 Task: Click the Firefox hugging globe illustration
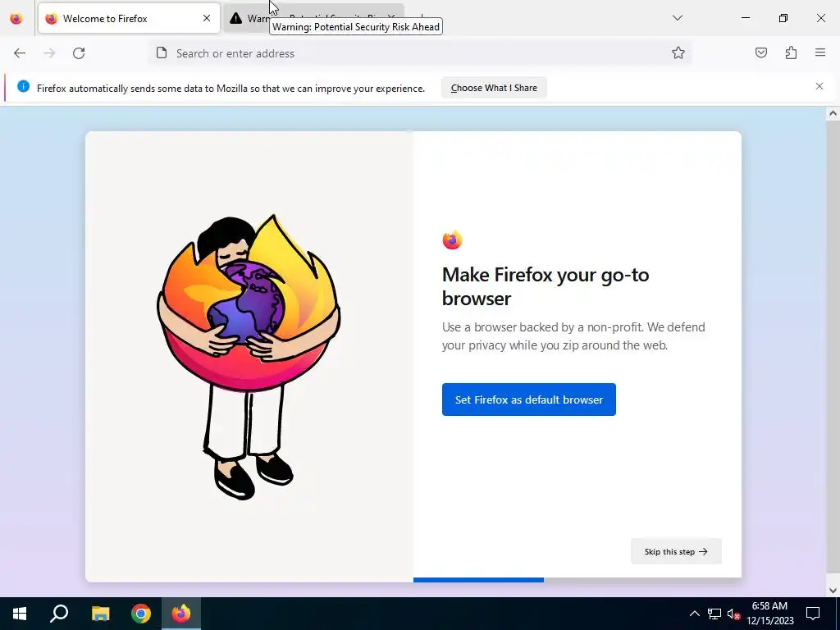(249, 357)
